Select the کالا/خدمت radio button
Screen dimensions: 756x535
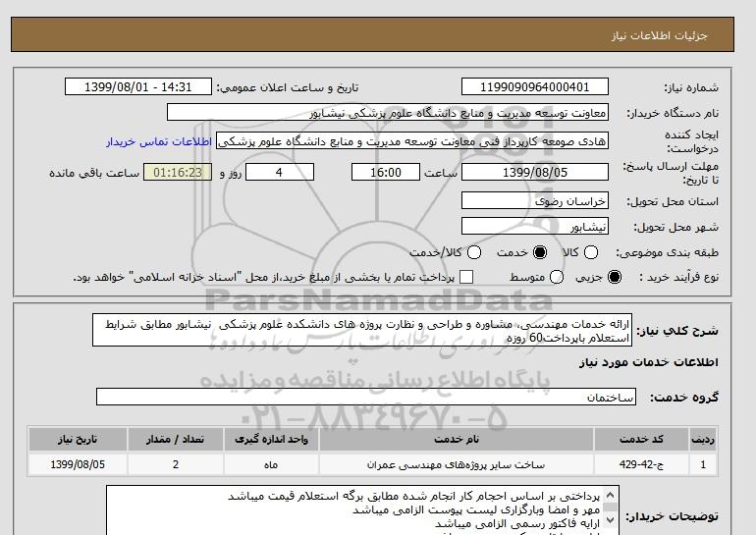pos(474,252)
